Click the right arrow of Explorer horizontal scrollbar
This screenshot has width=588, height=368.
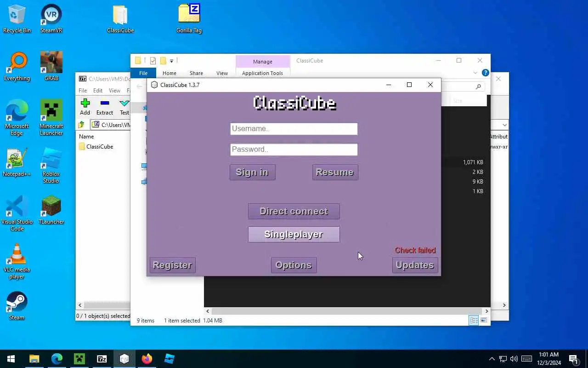(486, 311)
